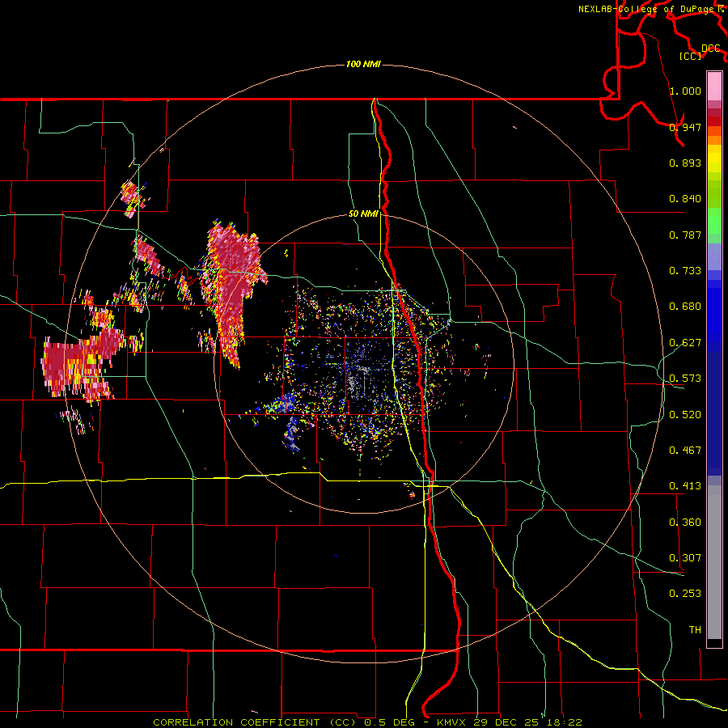The width and height of the screenshot is (728, 728).
Task: Click the 0.467 color scale label
Action: [685, 451]
